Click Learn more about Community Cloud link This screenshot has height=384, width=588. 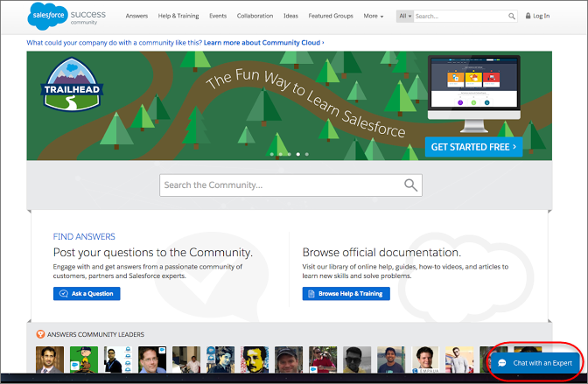263,43
